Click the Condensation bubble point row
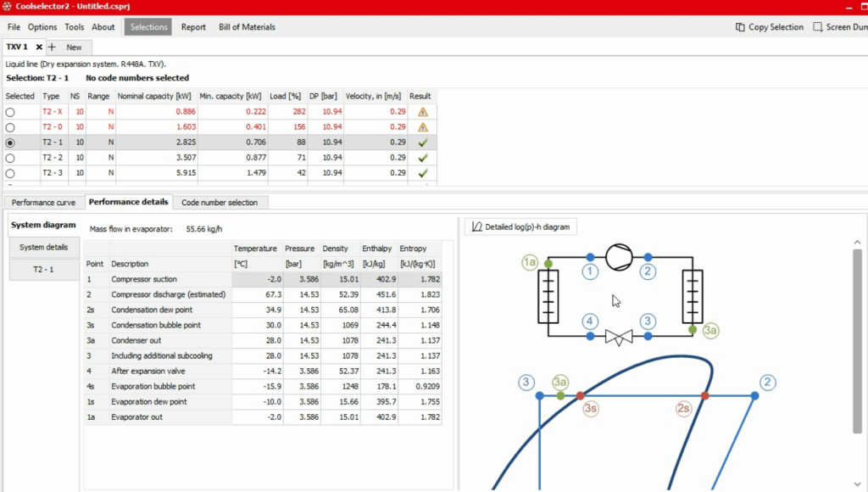Image resolution: width=868 pixels, height=492 pixels. pos(263,325)
